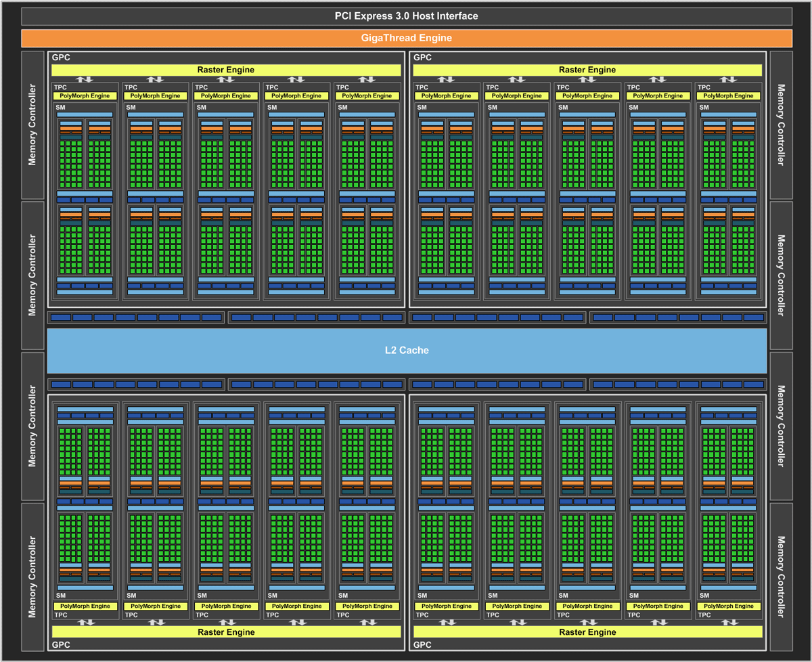Click the Raster Engine in the bottom-right GPC
Image resolution: width=812 pixels, height=662 pixels.
587,632
